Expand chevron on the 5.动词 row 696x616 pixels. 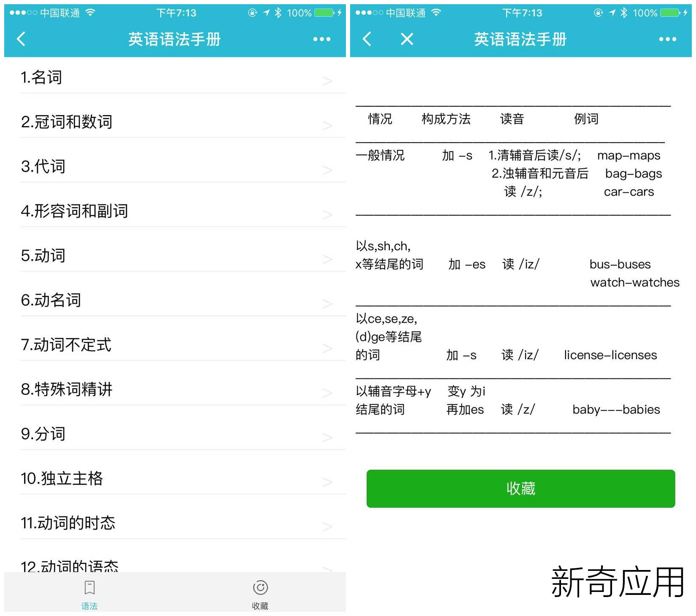327,259
